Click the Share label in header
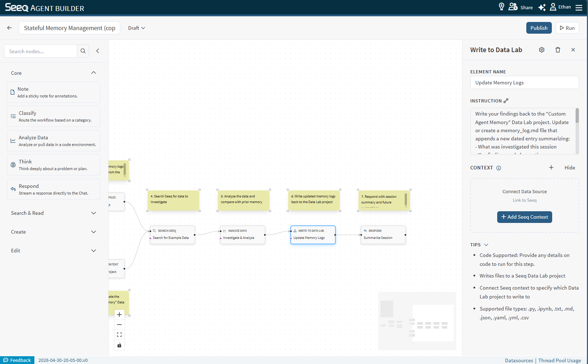 click(527, 7)
